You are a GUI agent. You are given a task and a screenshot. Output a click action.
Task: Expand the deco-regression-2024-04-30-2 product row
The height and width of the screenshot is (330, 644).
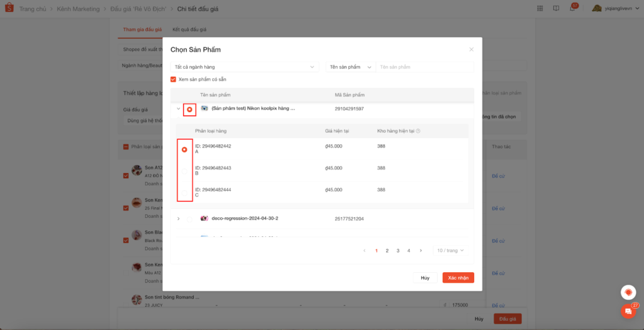click(x=178, y=219)
